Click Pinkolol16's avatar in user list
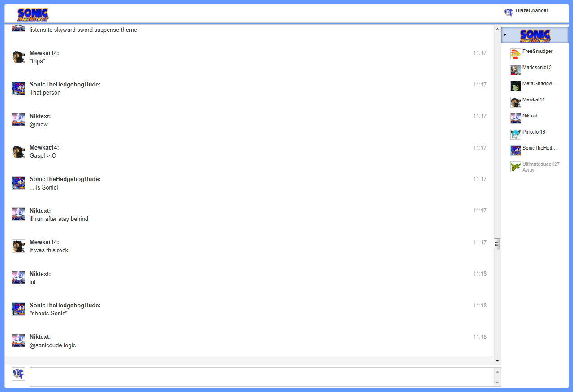573x392 pixels. point(515,134)
